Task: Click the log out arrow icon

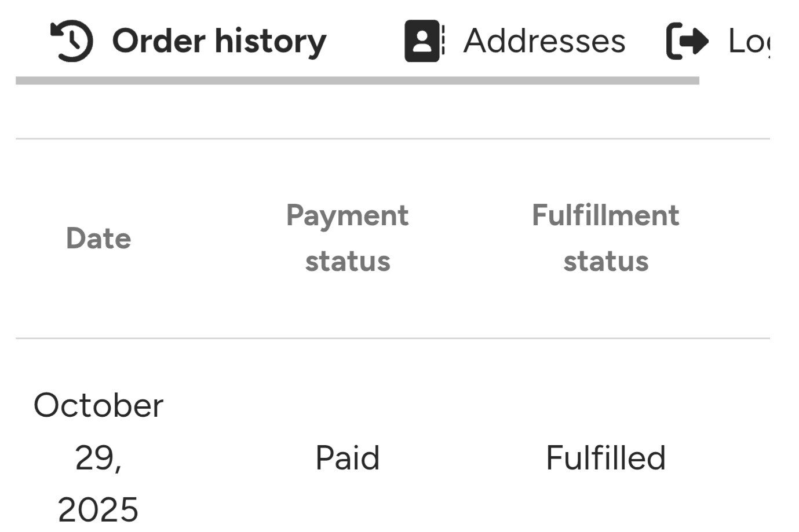Action: point(687,41)
